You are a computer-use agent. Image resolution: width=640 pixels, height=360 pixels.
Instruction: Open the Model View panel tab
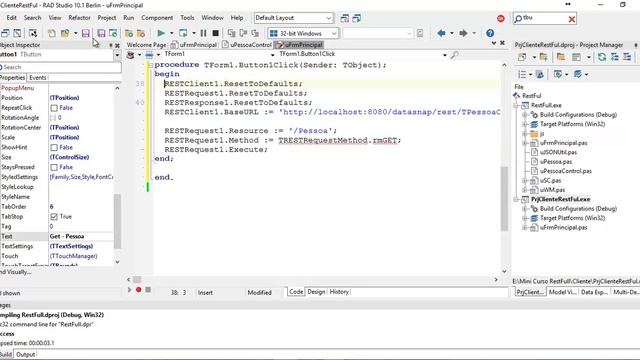(562, 292)
